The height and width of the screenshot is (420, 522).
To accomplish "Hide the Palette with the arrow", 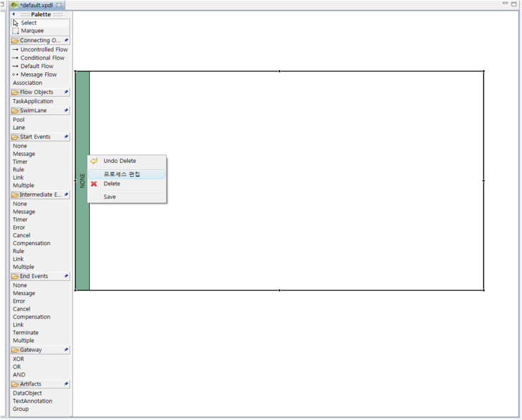I will [x=13, y=14].
